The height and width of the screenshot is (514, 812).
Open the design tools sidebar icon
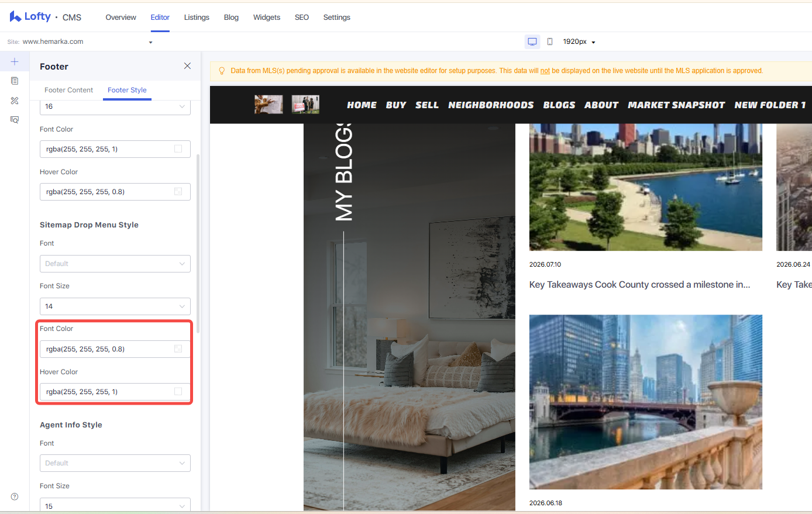tap(15, 101)
